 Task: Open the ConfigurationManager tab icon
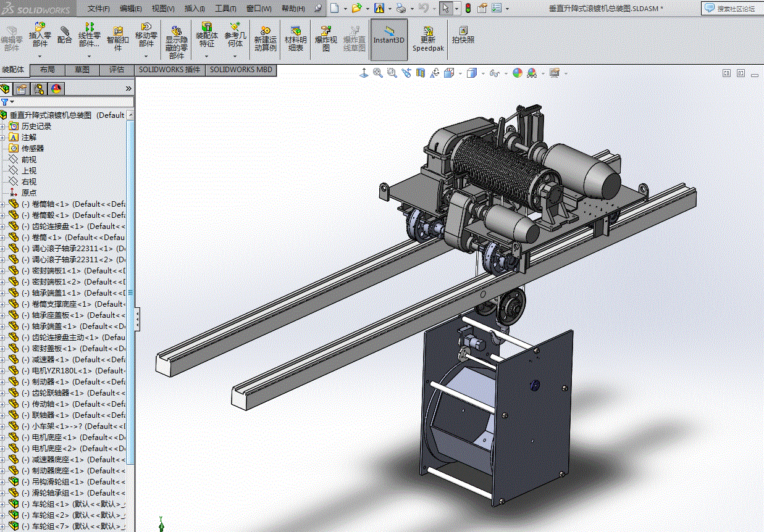[x=39, y=89]
